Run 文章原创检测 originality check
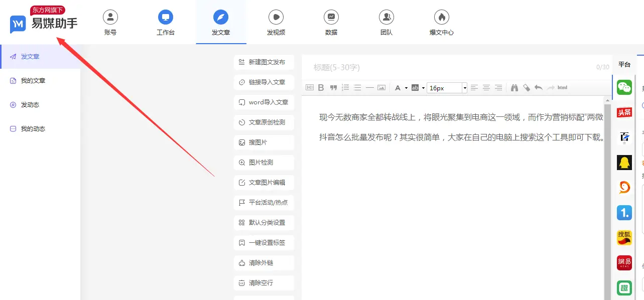The width and height of the screenshot is (644, 300). pos(264,122)
